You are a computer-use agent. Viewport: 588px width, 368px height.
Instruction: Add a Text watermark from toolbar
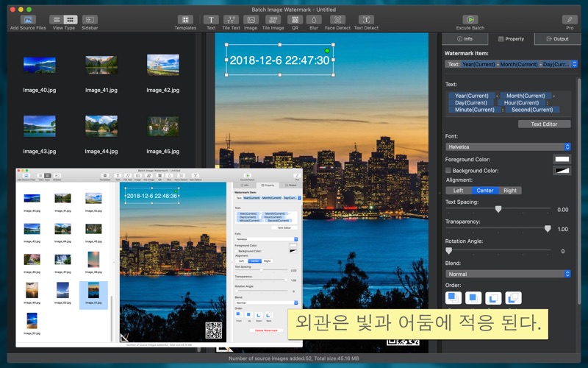211,20
